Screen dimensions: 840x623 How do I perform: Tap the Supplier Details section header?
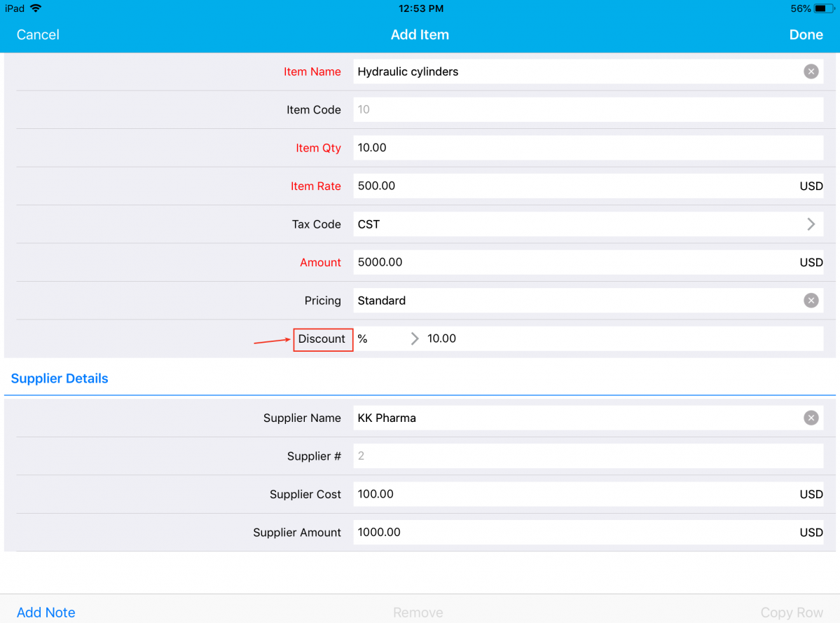(x=60, y=378)
